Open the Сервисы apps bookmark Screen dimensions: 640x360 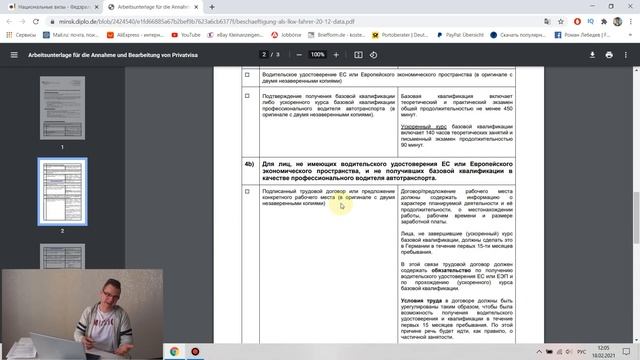[21, 35]
